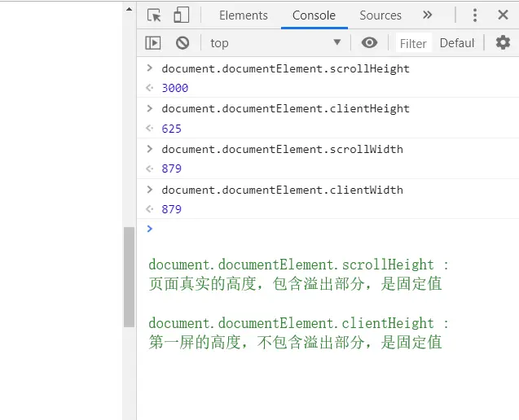Viewport: 519px width, 420px height.
Task: Open the Default log levels dropdown
Action: 457,43
